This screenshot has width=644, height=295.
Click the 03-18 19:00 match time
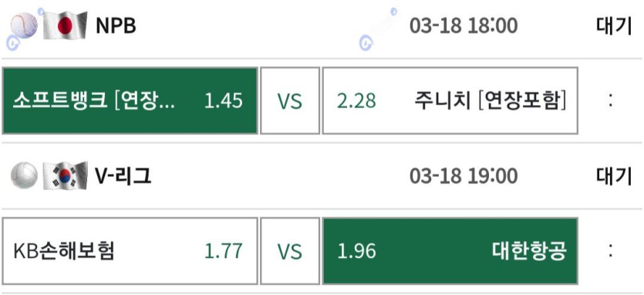(464, 176)
